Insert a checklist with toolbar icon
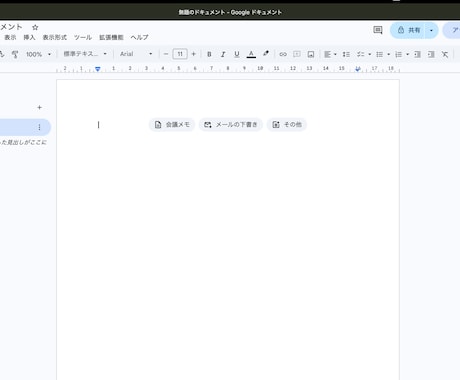Screen dimensions: 460x380 [360, 54]
